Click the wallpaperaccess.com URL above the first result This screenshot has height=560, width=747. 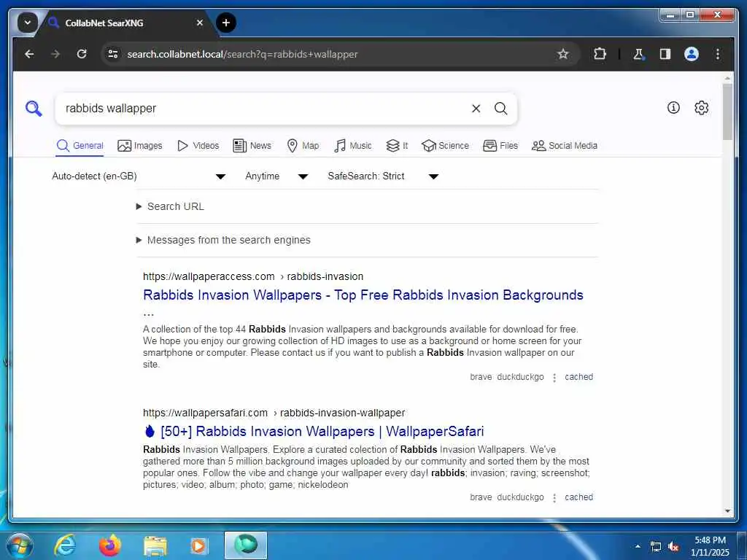253,276
